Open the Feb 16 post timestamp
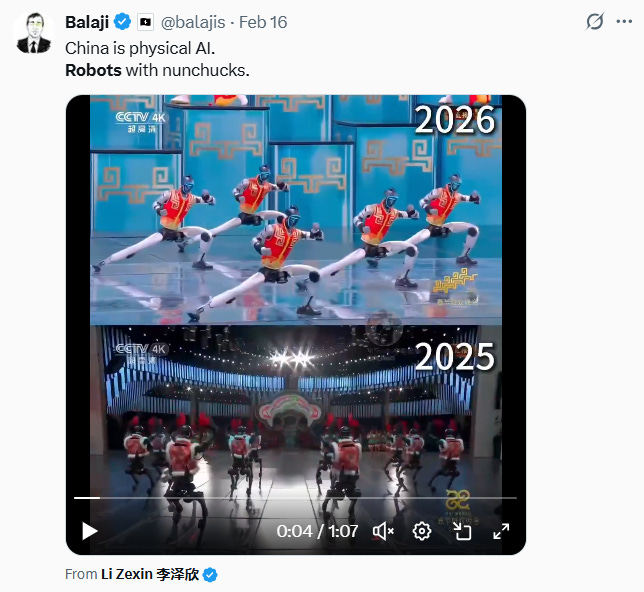The height and width of the screenshot is (592, 644). (x=263, y=22)
